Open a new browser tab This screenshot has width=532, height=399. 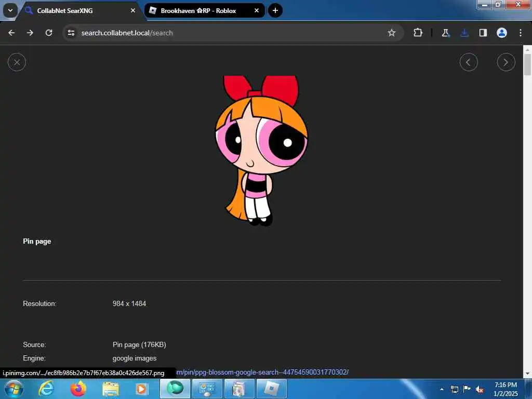click(275, 11)
